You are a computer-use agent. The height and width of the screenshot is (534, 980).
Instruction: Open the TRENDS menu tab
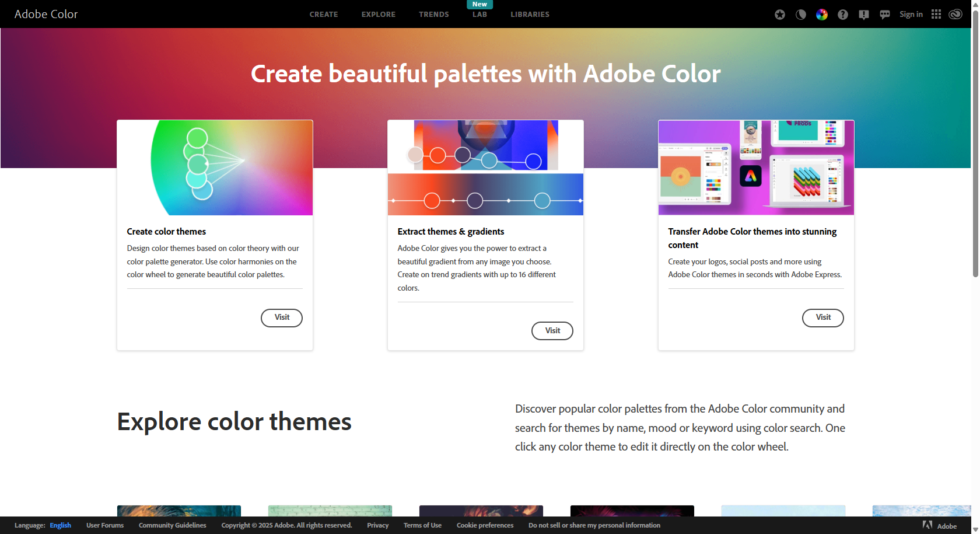tap(434, 15)
